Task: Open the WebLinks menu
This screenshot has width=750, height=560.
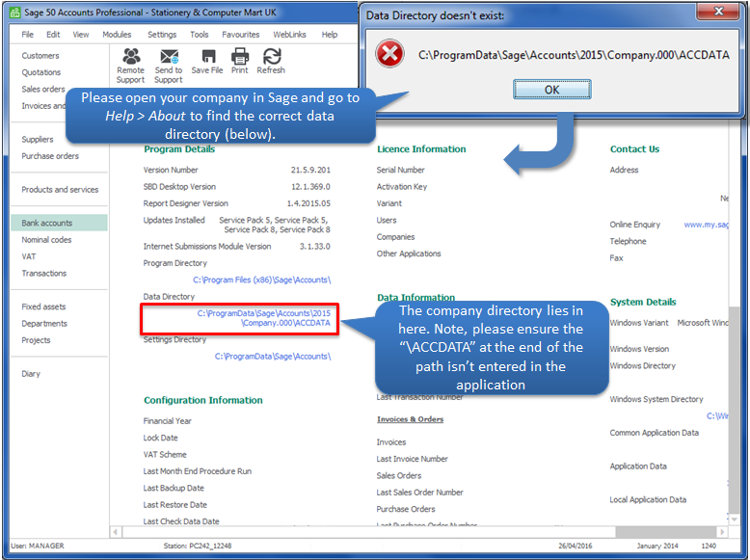Action: (x=289, y=35)
